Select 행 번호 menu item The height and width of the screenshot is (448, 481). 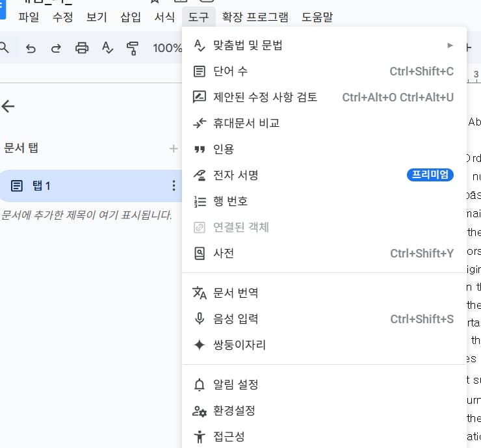pyautogui.click(x=324, y=202)
